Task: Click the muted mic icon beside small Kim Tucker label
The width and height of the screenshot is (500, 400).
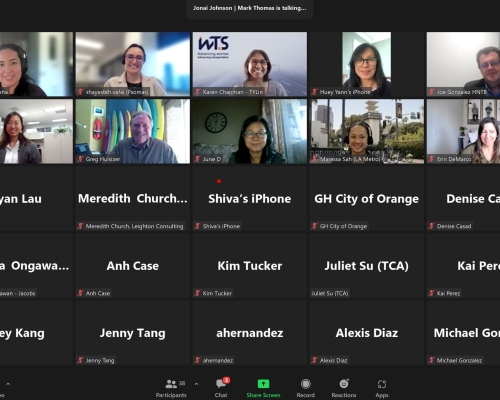Action: pyautogui.click(x=197, y=293)
